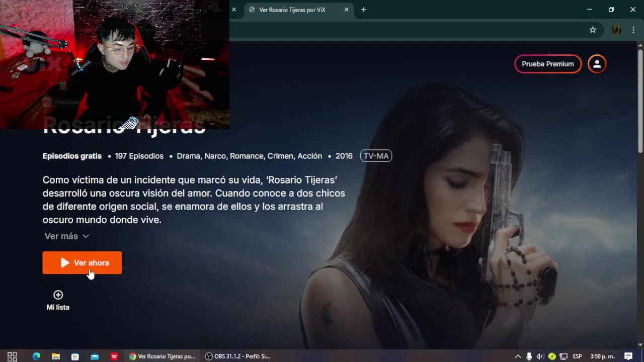Switch to OBS 31.1.2 taskbar item
644x362 pixels.
pos(238,356)
